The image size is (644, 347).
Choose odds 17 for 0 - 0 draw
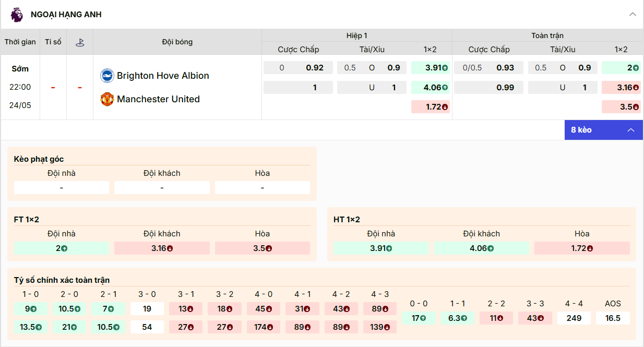(x=419, y=318)
